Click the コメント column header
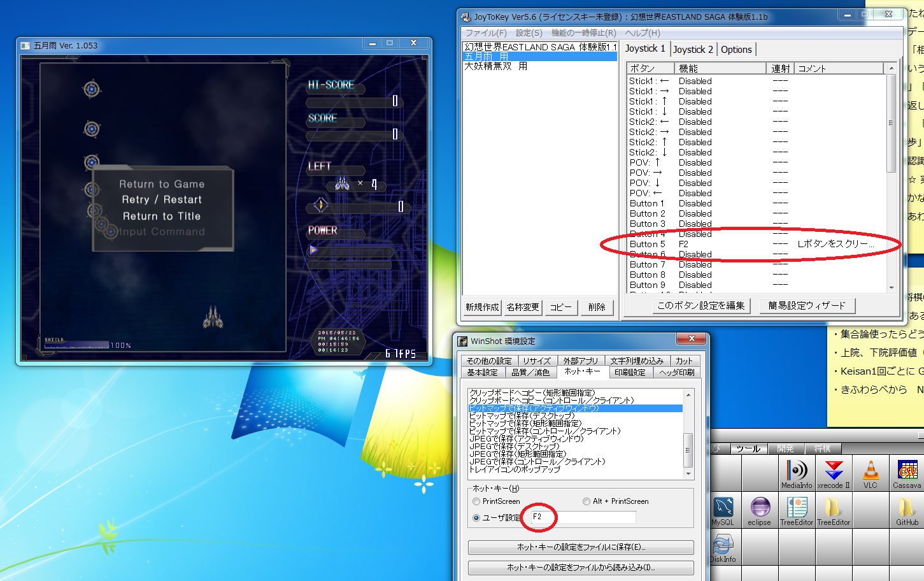Screen dimensions: 924x581 click(839, 68)
